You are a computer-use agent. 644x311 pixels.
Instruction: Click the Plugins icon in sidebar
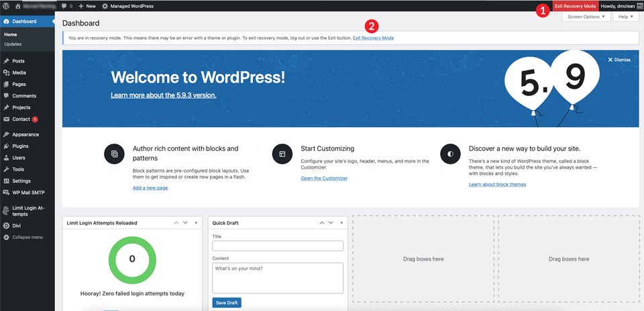click(x=6, y=146)
